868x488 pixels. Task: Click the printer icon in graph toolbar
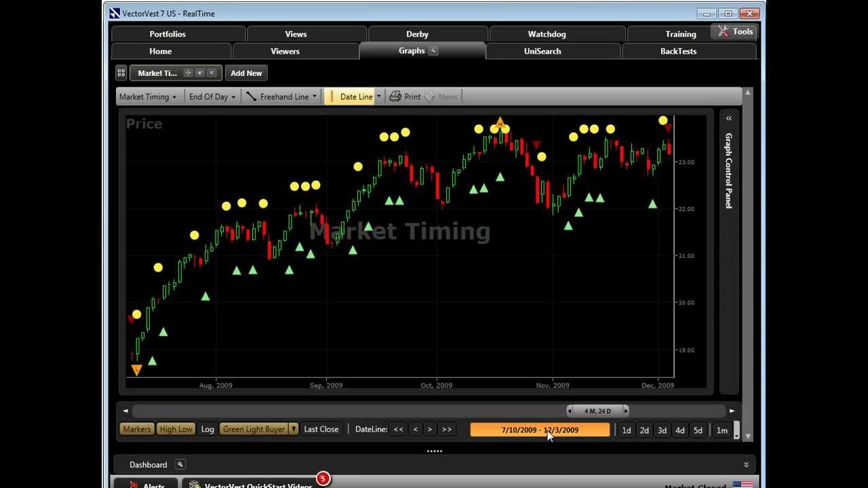pyautogui.click(x=395, y=97)
